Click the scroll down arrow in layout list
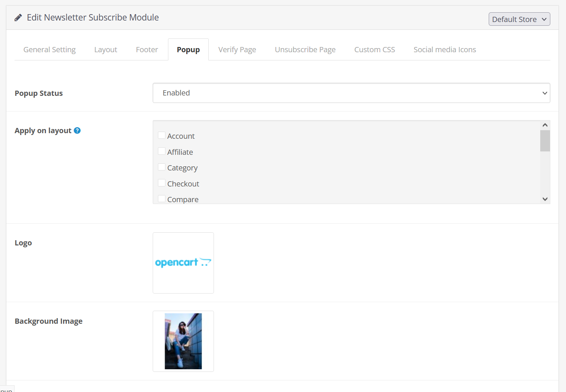Screen dimensions: 566x392 tap(545, 199)
